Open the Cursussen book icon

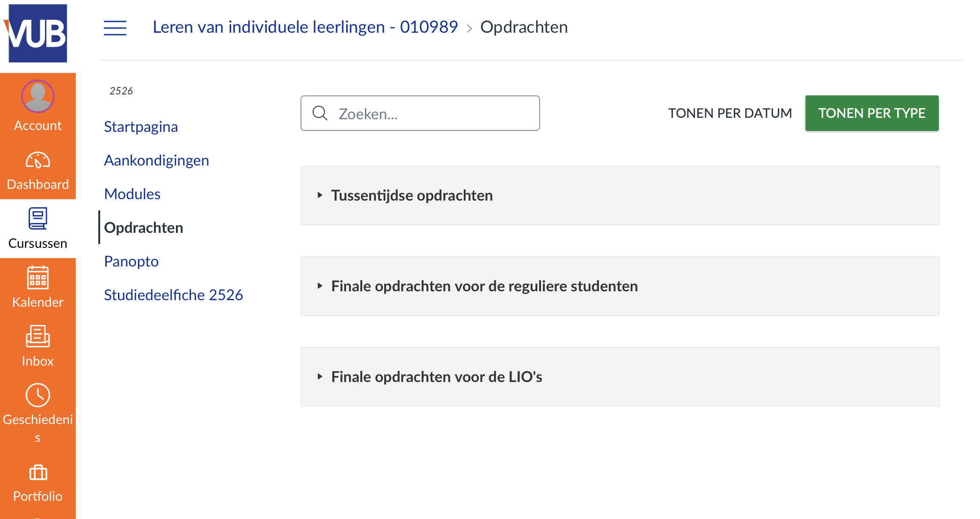(37, 219)
